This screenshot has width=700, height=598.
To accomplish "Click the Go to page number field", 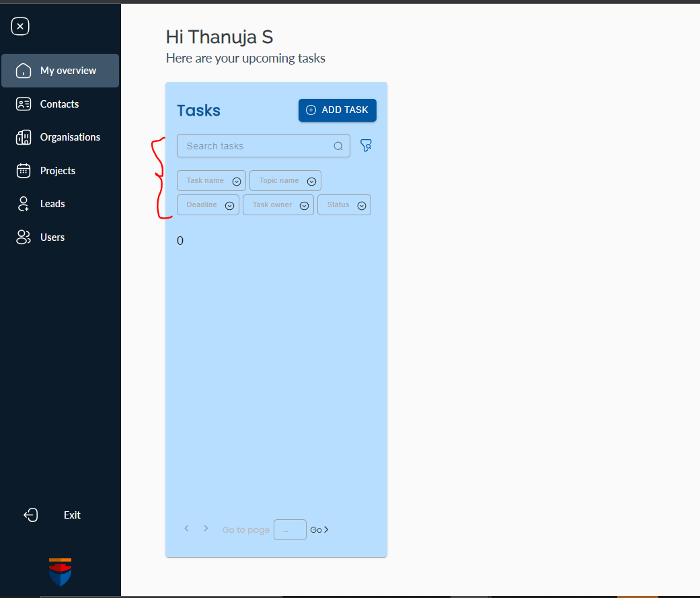I will [x=290, y=529].
